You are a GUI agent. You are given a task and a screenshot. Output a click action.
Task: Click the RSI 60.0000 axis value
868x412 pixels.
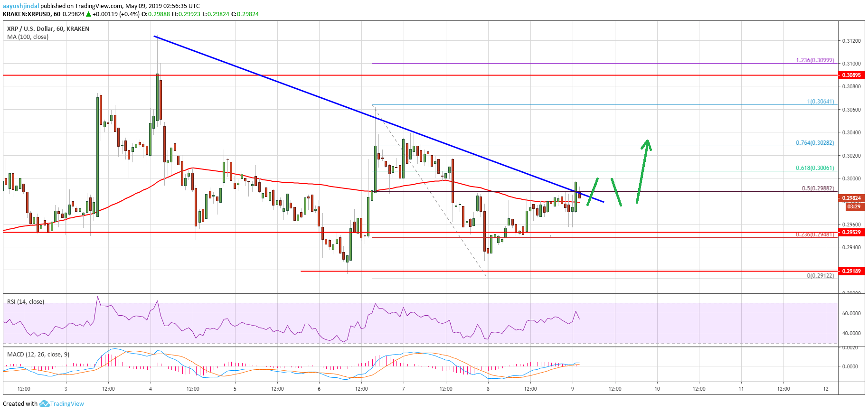(x=851, y=313)
